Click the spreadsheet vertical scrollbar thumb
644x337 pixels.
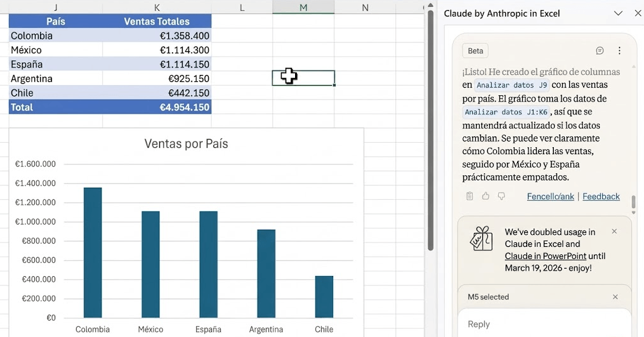pyautogui.click(x=430, y=130)
